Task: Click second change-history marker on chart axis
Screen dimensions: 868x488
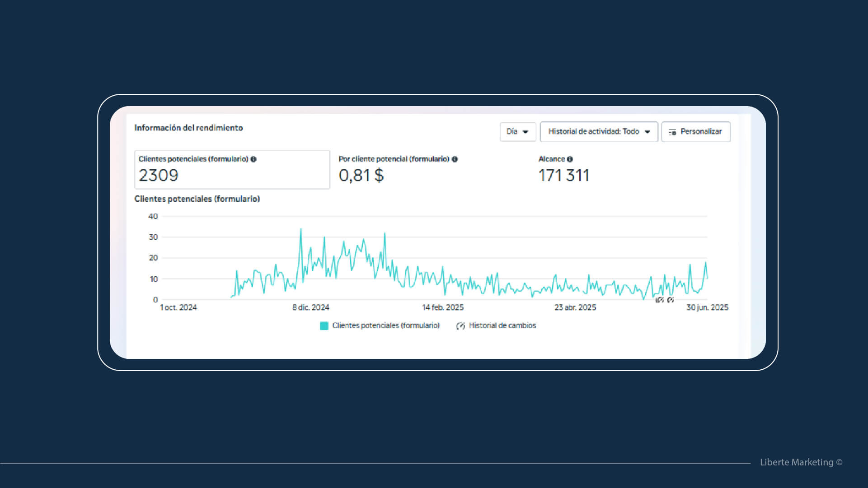Action: (x=671, y=300)
